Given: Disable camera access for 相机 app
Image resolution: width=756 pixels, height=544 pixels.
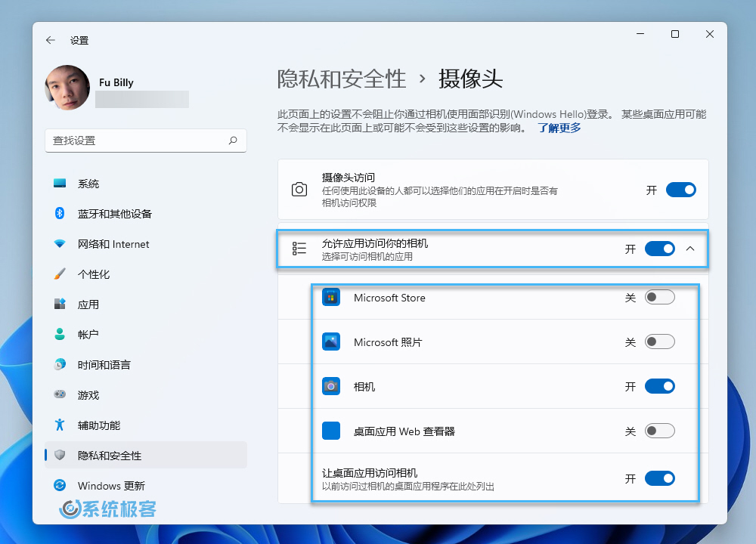Looking at the screenshot, I should coord(659,386).
